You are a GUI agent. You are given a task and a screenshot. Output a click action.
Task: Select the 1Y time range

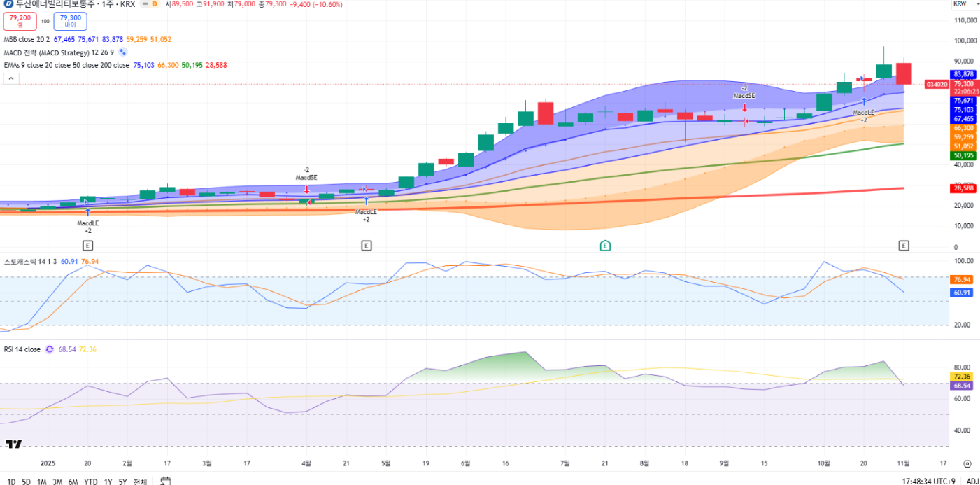point(108,482)
